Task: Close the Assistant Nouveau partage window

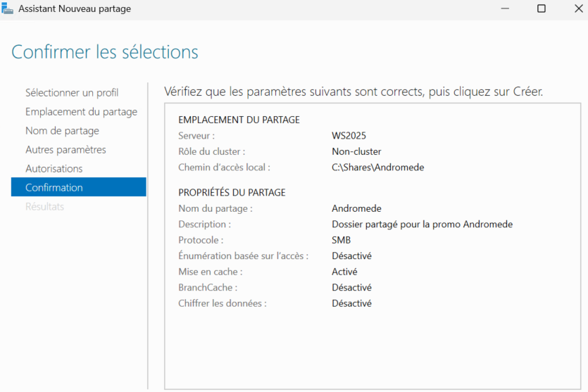Action: click(577, 9)
